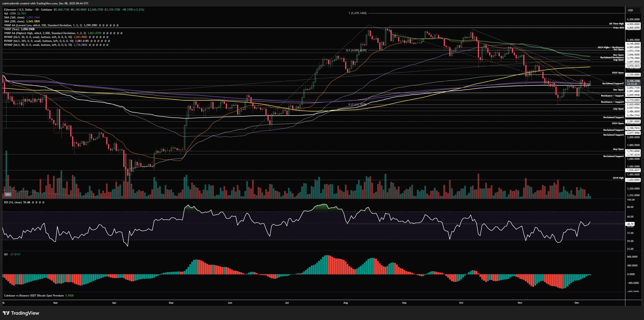Click first ø symbol in RVWAP 90 row

[90, 45]
